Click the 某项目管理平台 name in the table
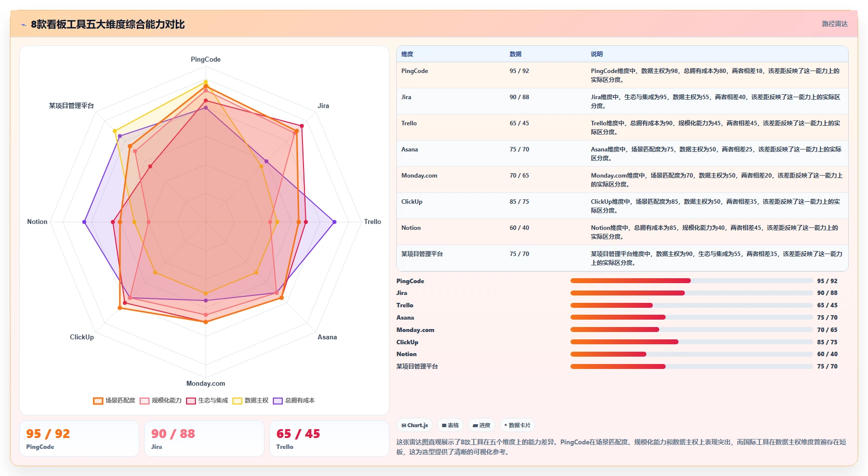The width and height of the screenshot is (868, 476). coord(422,254)
